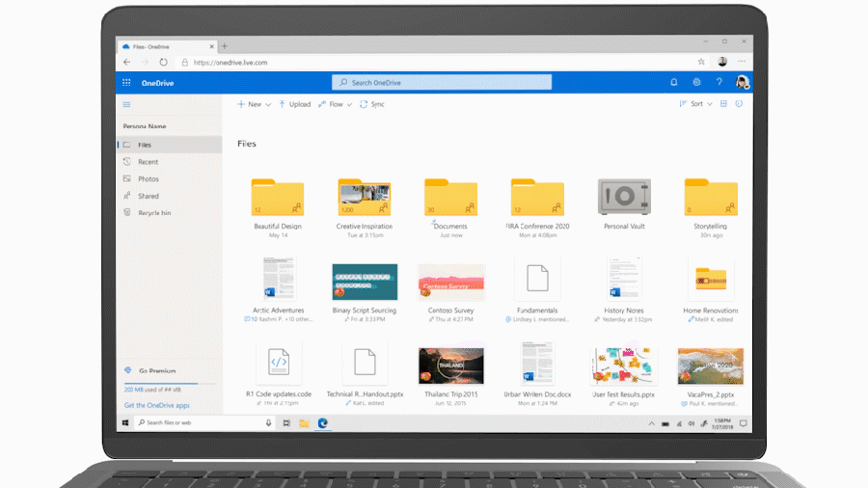This screenshot has height=488, width=868.
Task: Open Shared in the navigation pane
Action: 148,196
